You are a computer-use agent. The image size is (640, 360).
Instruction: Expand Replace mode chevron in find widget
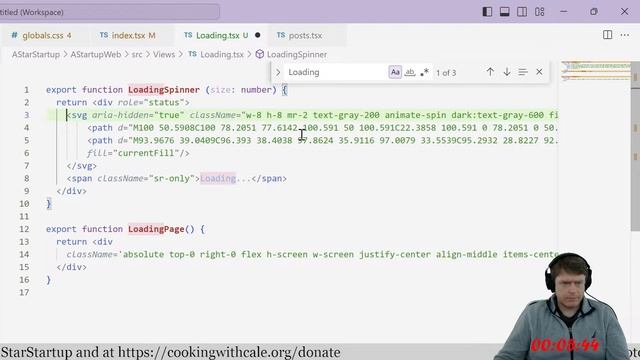coord(278,72)
